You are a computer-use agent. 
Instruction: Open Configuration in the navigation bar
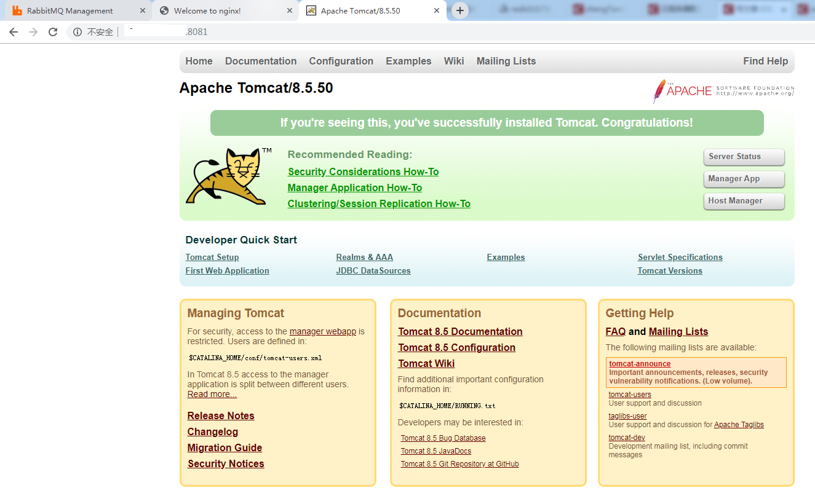(341, 61)
